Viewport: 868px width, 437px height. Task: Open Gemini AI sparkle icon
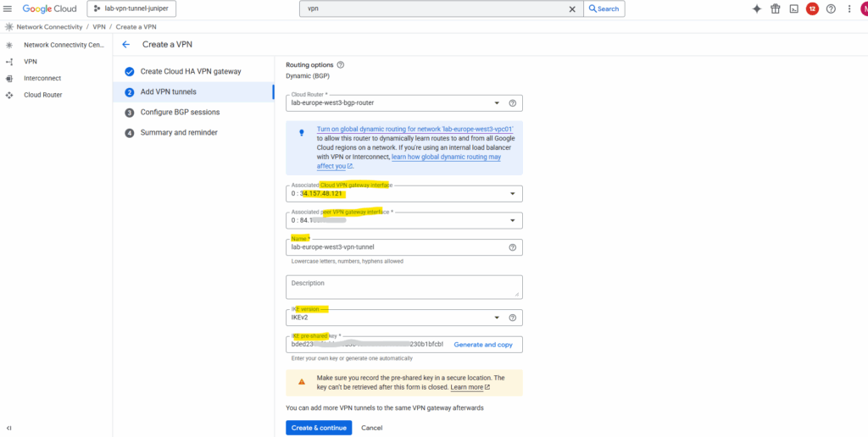(757, 8)
